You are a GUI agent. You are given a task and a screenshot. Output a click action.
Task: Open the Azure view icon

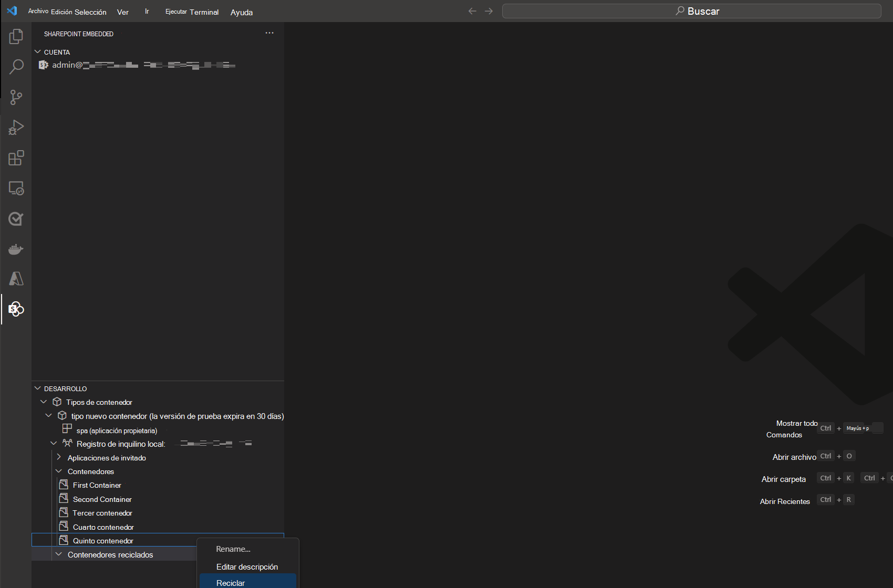(x=16, y=279)
